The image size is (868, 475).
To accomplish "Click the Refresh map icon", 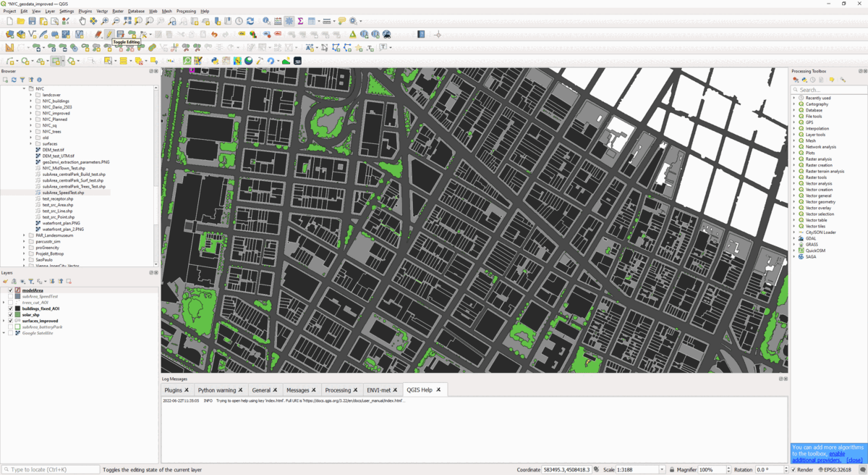I will point(250,22).
